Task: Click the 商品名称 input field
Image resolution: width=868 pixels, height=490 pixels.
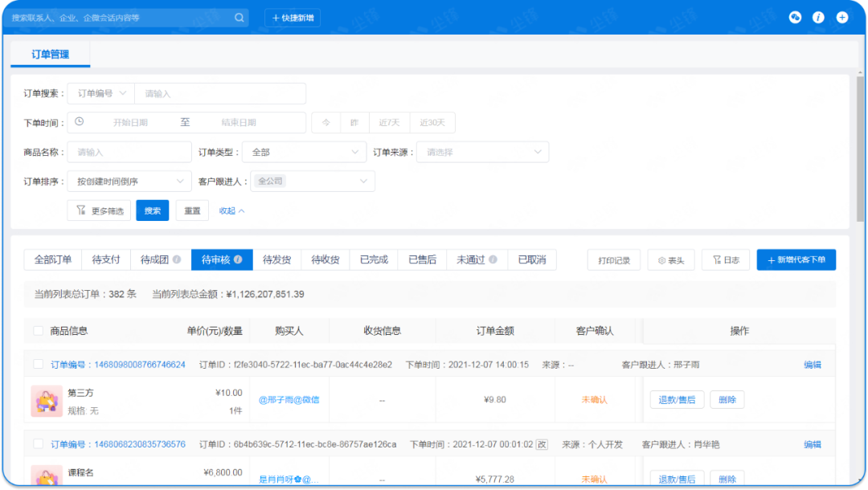Action: click(x=129, y=152)
